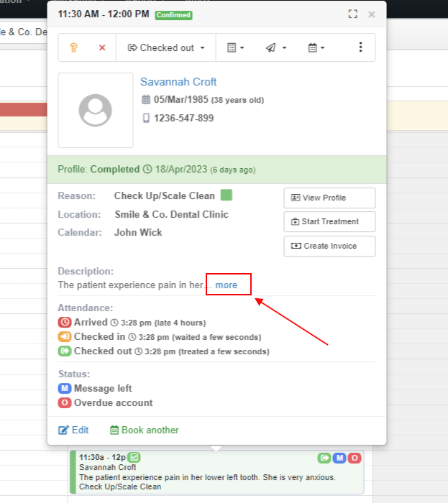Viewport: 448px width, 503px height.
Task: Open the calendar reschedule dropdown
Action: click(x=316, y=48)
